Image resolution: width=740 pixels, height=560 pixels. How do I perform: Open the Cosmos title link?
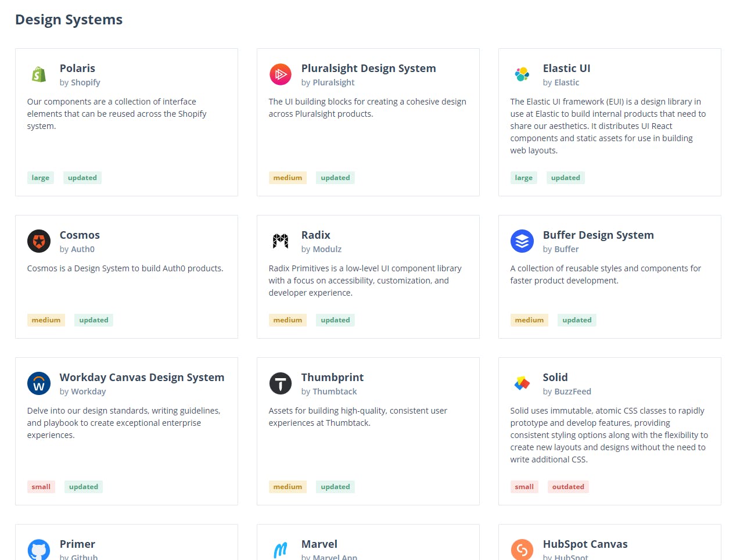(80, 235)
